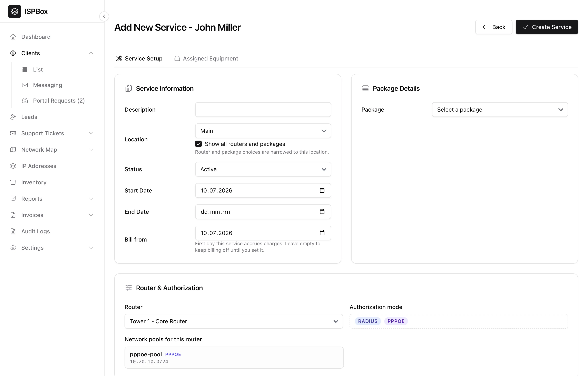The height and width of the screenshot is (376, 588).
Task: Click the pool address 10.20.10.0/24
Action: point(149,361)
